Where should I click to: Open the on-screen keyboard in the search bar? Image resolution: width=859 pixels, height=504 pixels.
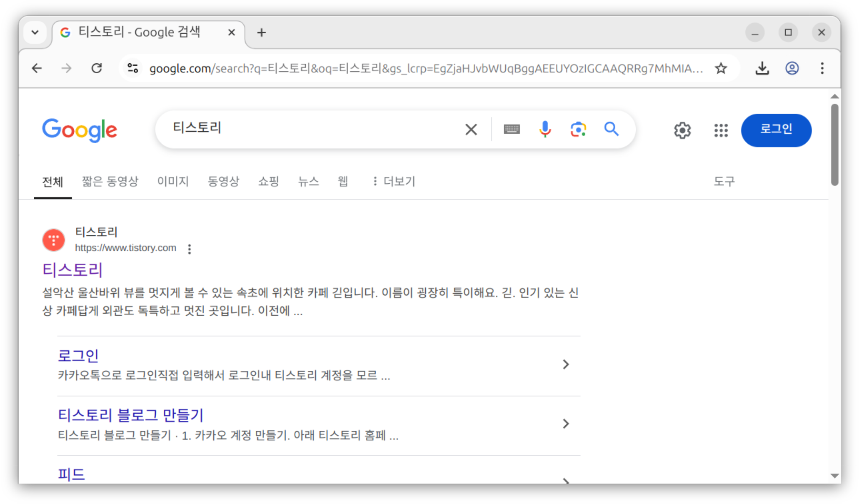click(x=512, y=130)
